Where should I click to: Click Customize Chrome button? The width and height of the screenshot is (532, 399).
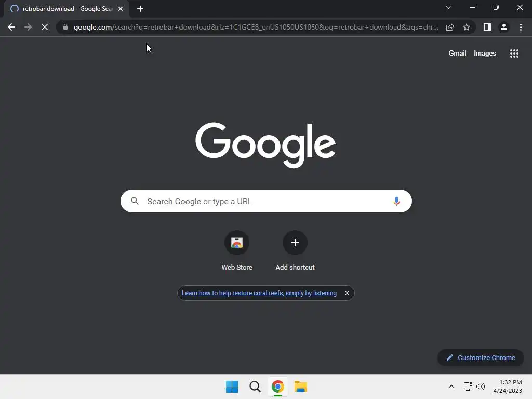tap(481, 357)
